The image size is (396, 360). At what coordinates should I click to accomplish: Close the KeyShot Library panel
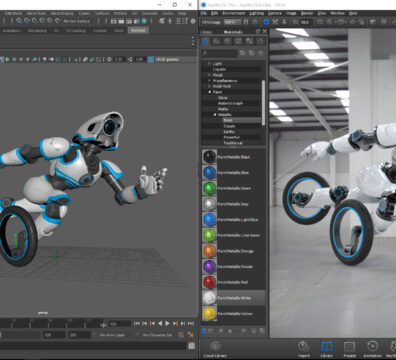(x=264, y=31)
